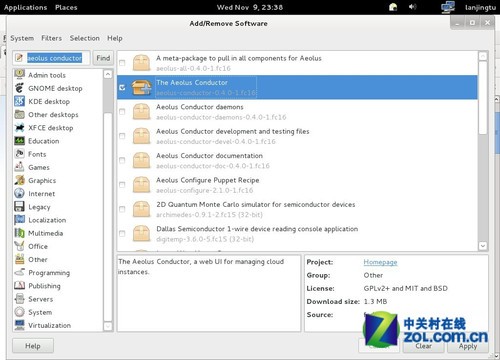Check the Aeolus Configure Puppet Recipe checkbox
The image size is (500, 360).
pyautogui.click(x=122, y=185)
